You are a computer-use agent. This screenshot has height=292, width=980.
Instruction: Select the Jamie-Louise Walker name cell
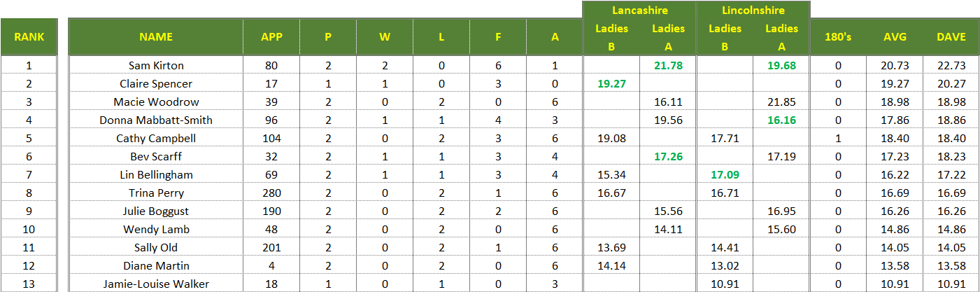(x=156, y=284)
